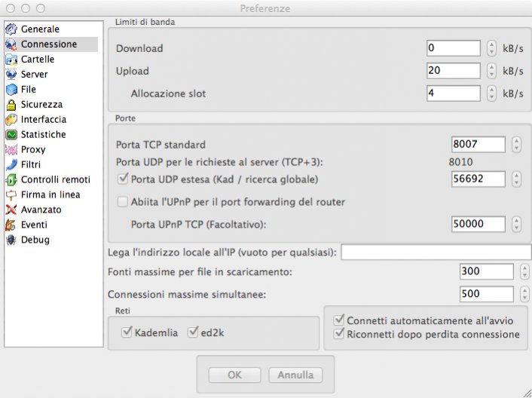Image resolution: width=532 pixels, height=398 pixels.
Task: Enable UPnP port forwarding checkbox
Action: pos(124,202)
